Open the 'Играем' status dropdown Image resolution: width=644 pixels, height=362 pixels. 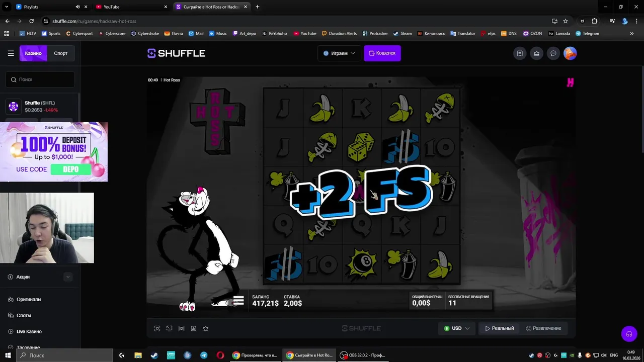coord(340,53)
